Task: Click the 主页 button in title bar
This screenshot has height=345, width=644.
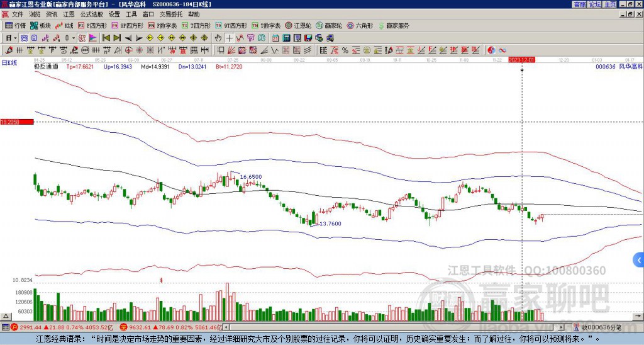Action: coord(610,4)
